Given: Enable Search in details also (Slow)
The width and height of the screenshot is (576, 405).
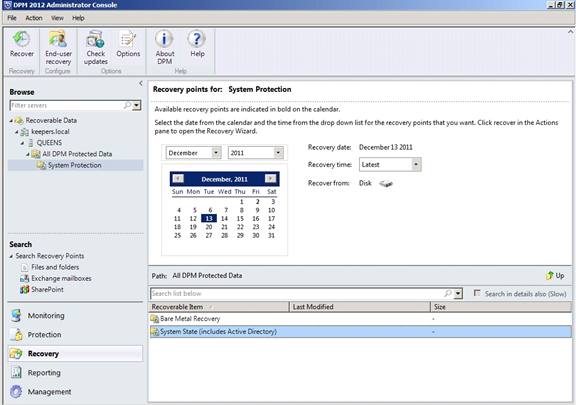Looking at the screenshot, I should tap(477, 293).
